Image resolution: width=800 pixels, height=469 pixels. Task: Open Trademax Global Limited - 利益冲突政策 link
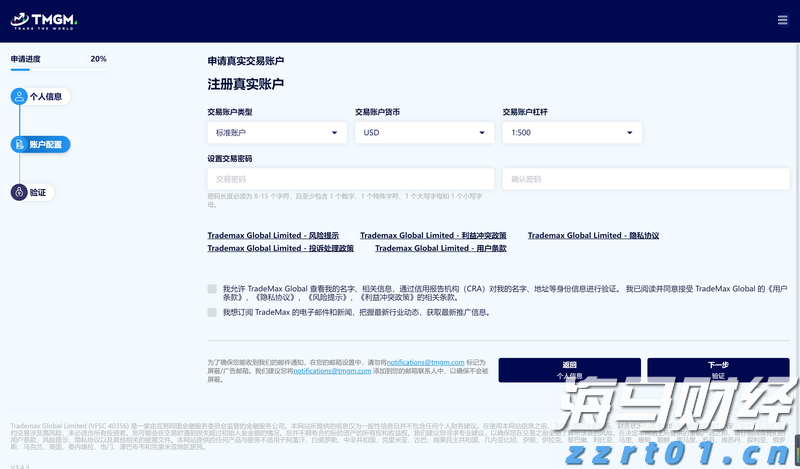(x=433, y=235)
